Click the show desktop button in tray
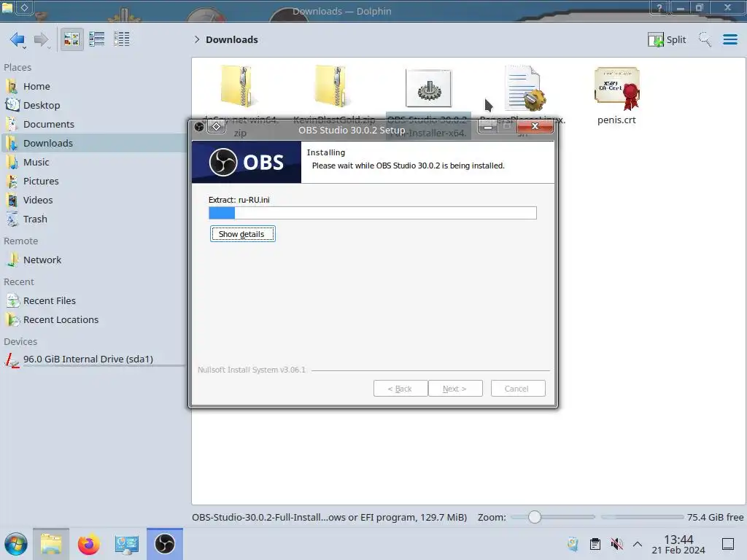The width and height of the screenshot is (747, 560). 728,544
